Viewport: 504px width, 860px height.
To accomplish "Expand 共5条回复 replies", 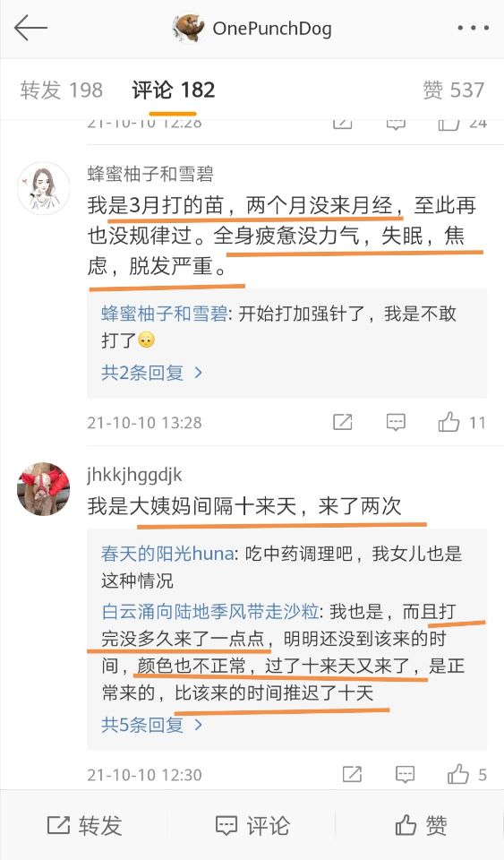I will [x=152, y=725].
